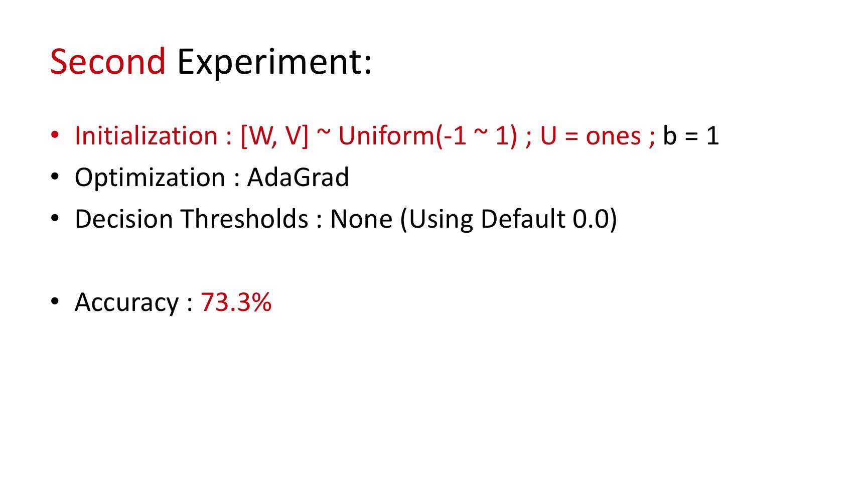Select the "AdaGrad" text
The height and width of the screenshot is (488, 868).
[x=298, y=178]
